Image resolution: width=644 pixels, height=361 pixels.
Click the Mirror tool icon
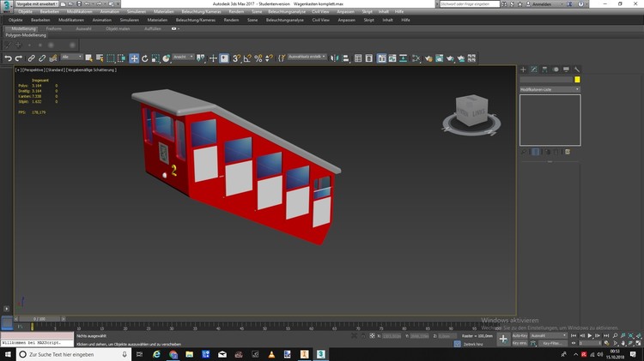pyautogui.click(x=334, y=58)
